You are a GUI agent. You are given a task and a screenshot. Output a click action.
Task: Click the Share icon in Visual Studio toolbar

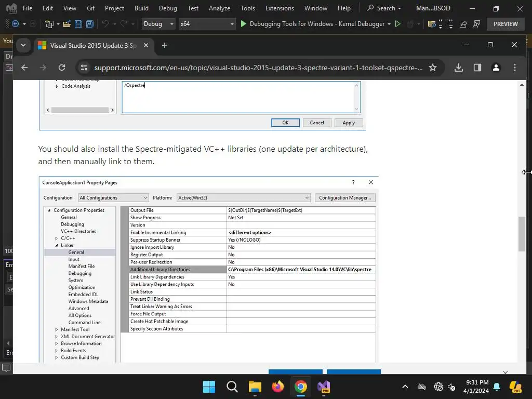pos(463,24)
